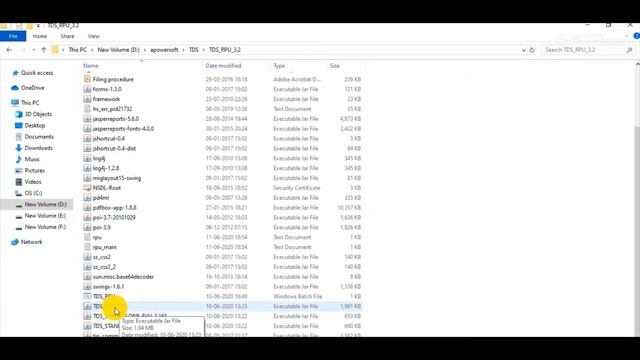
Task: Click 'This PC' in the address breadcrumb
Action: click(78, 50)
